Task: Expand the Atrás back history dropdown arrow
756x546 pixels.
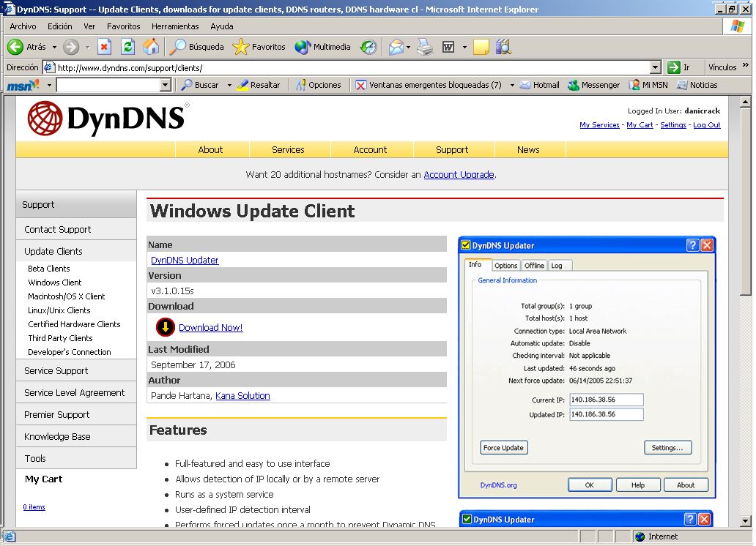Action: point(54,48)
